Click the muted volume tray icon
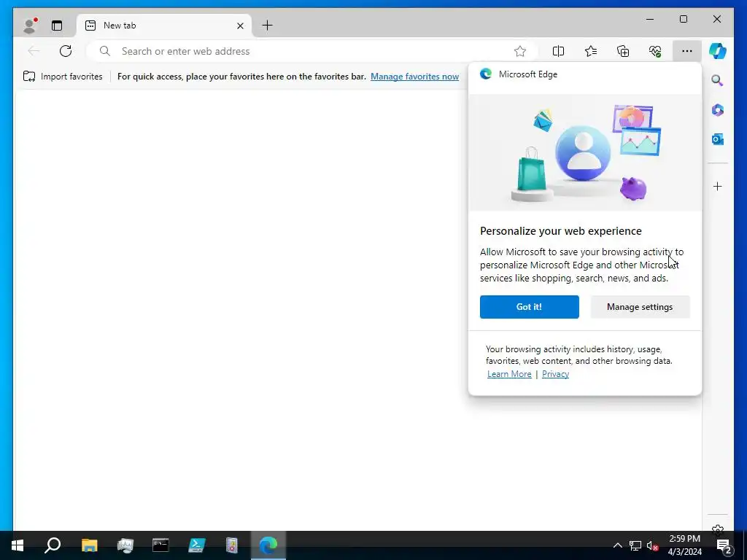The height and width of the screenshot is (560, 747). pos(652,545)
